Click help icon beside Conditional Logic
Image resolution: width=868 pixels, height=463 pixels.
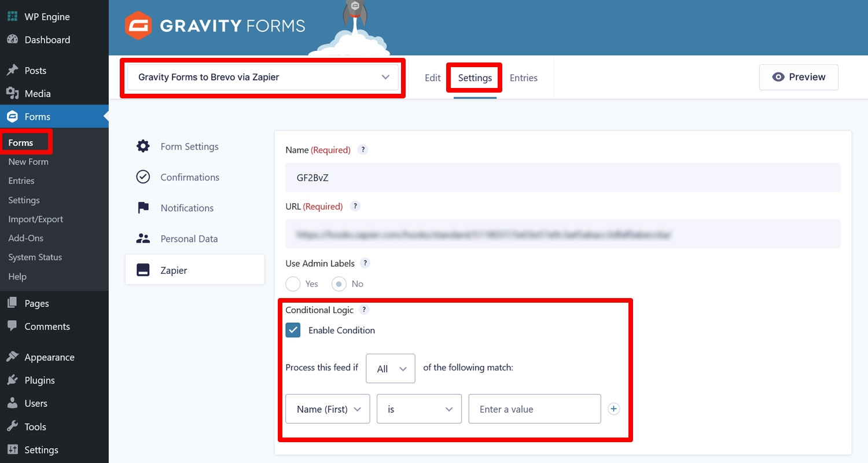point(364,310)
